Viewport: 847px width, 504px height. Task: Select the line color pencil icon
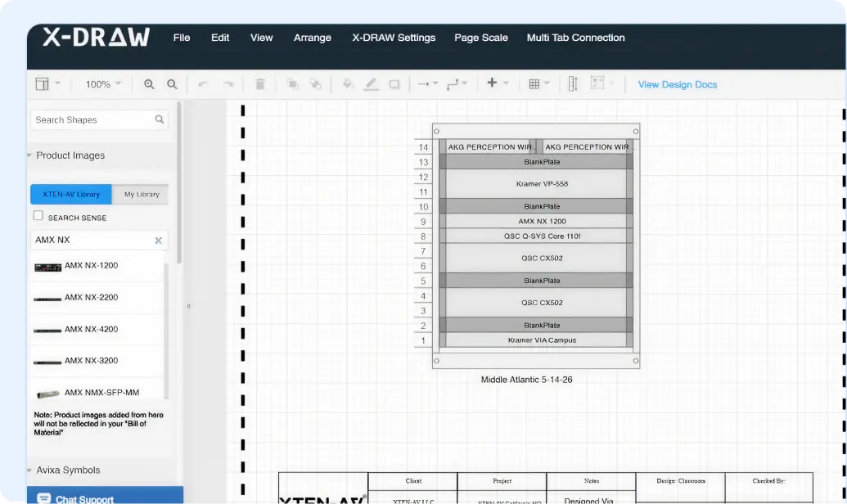[x=371, y=83]
